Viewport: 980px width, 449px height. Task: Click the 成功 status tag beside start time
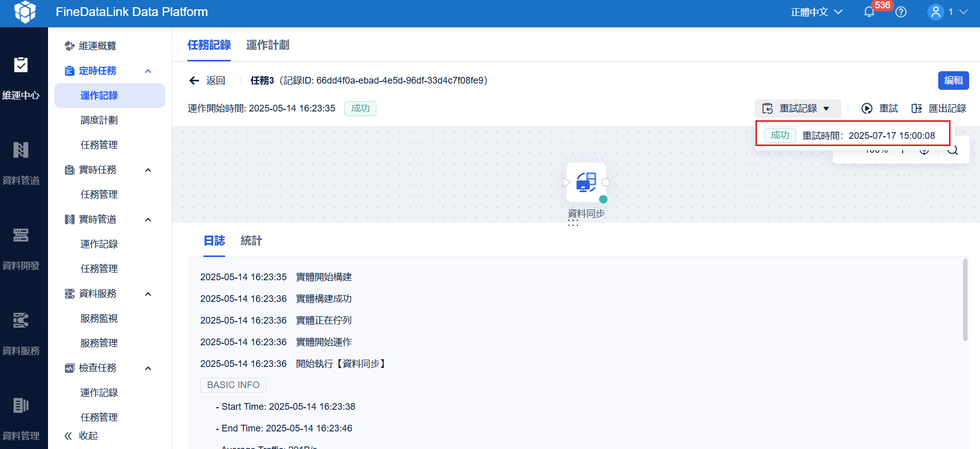(x=360, y=108)
